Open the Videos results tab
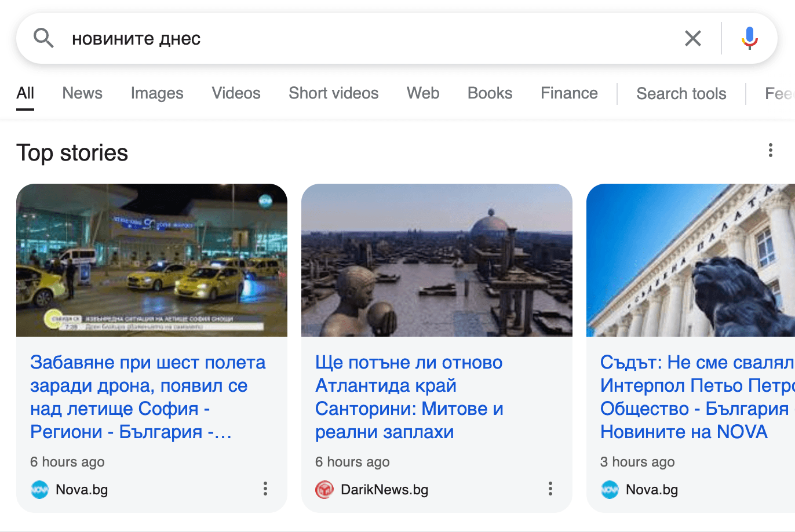Image resolution: width=795 pixels, height=532 pixels. pyautogui.click(x=235, y=93)
